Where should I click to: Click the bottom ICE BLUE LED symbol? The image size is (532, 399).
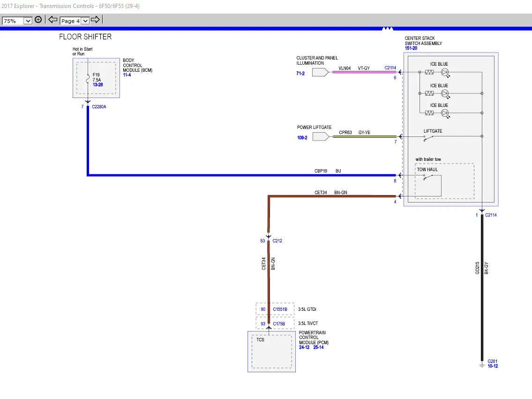pos(445,113)
